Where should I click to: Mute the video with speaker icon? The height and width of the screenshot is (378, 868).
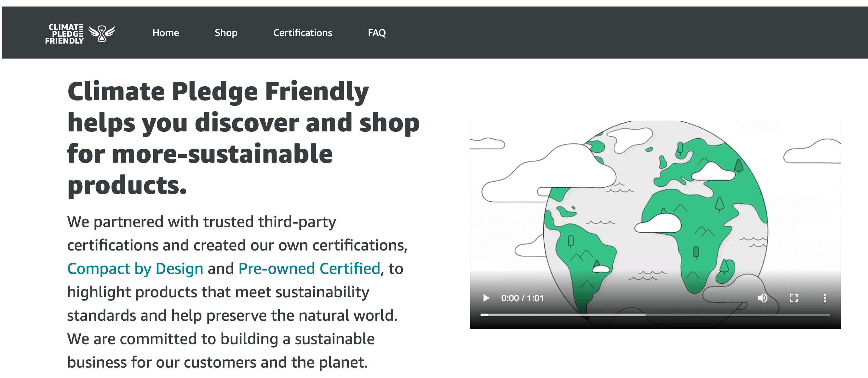click(763, 298)
